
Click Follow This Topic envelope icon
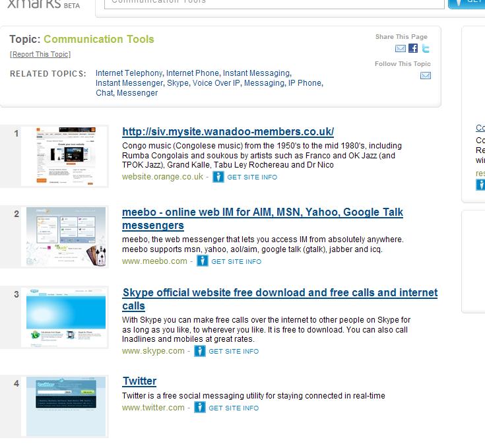coord(426,75)
